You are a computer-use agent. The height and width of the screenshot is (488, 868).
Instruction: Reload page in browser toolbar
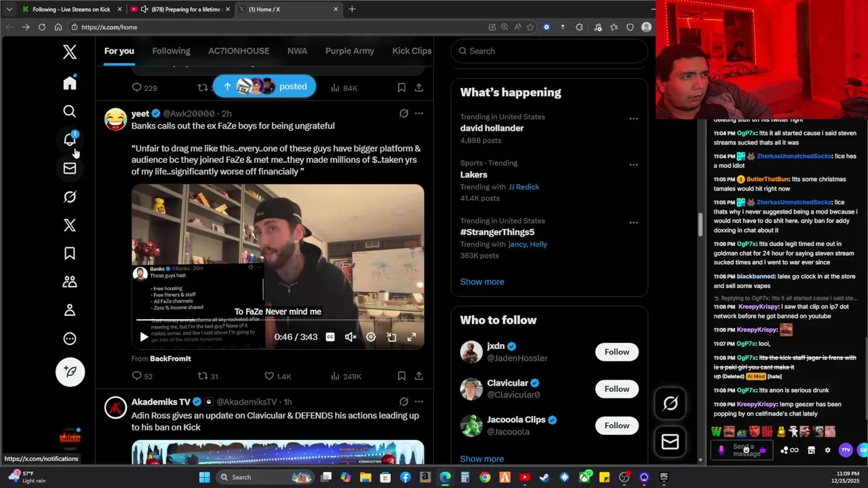42,27
